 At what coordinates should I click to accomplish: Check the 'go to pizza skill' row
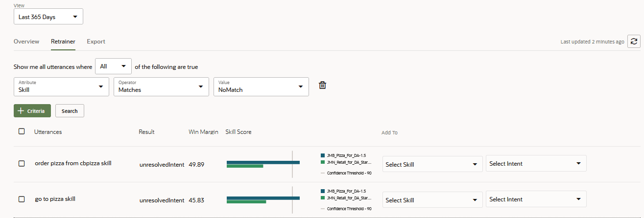click(22, 199)
